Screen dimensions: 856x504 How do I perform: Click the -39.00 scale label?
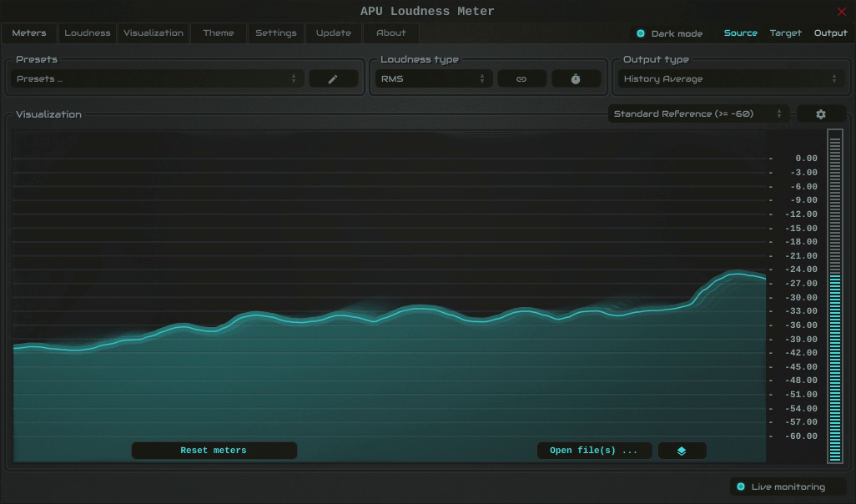click(x=801, y=340)
